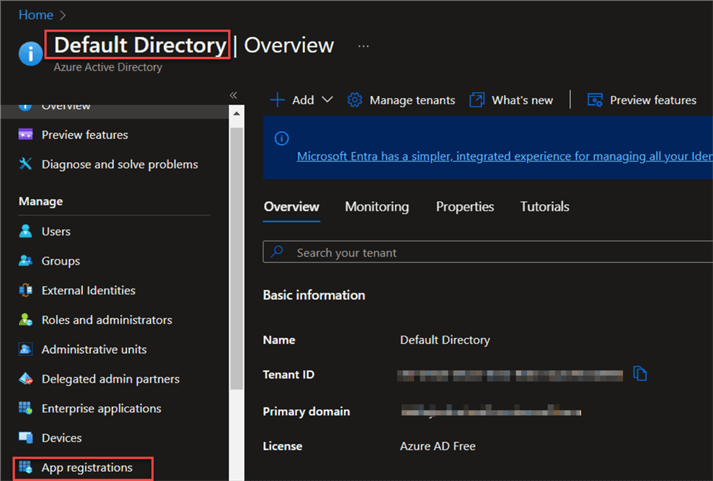This screenshot has width=713, height=481.
Task: Select the External Identities icon
Action: click(x=26, y=290)
